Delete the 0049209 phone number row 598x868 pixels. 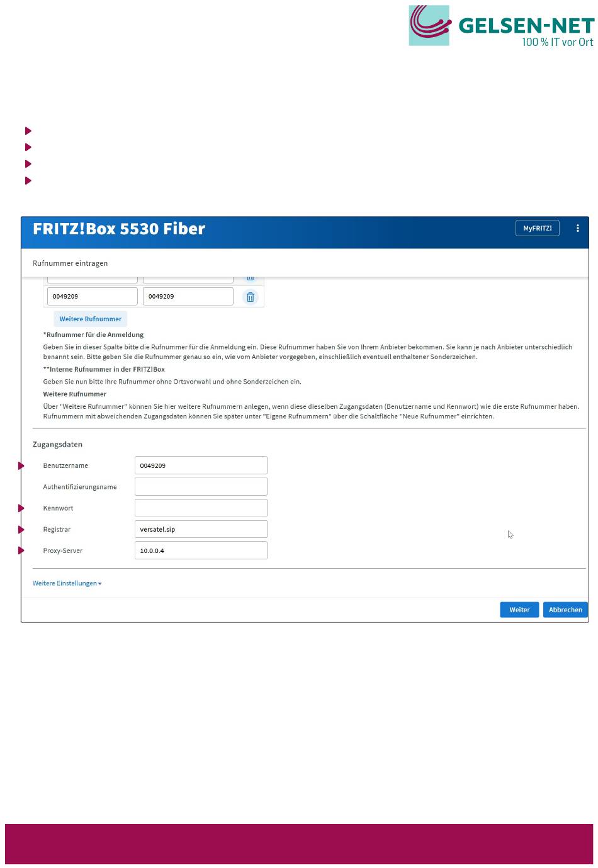[x=250, y=297]
